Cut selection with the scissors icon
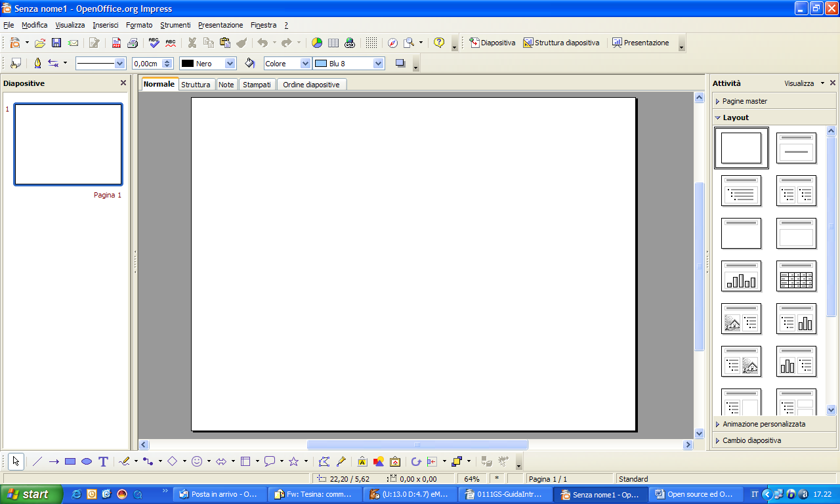 tap(192, 43)
